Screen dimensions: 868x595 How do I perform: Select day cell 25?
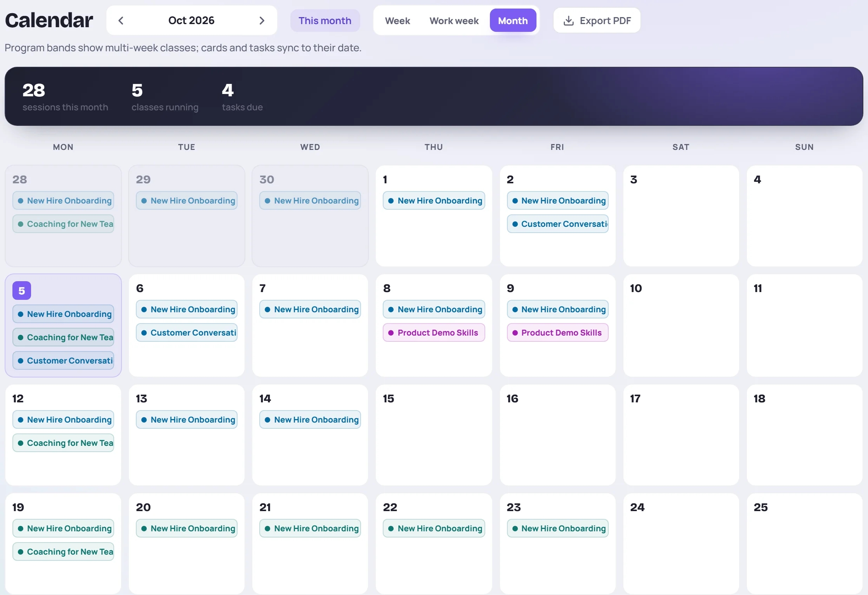[805, 544]
